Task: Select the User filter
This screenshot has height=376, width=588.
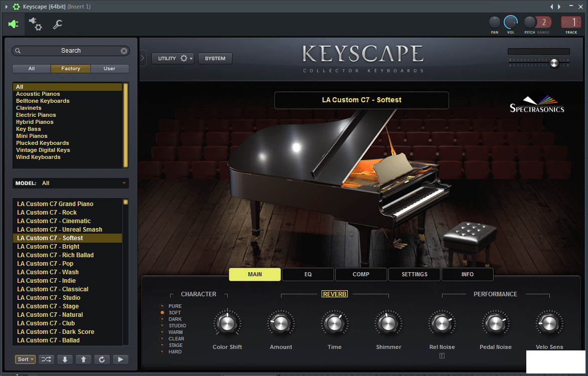Action: 109,69
